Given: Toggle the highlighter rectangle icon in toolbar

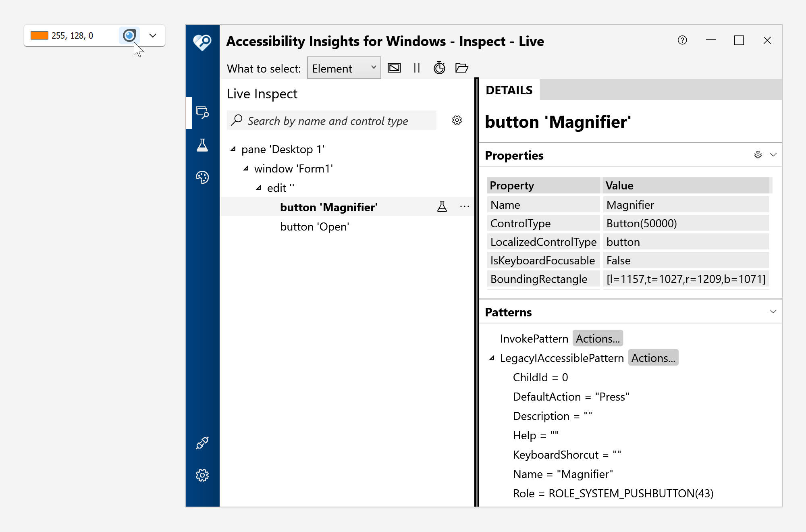Looking at the screenshot, I should tap(394, 68).
